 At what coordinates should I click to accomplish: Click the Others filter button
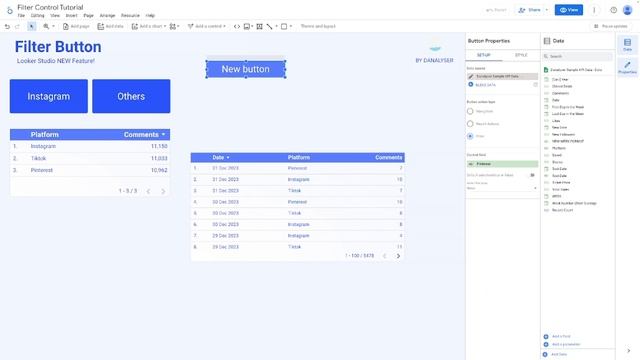pos(131,96)
